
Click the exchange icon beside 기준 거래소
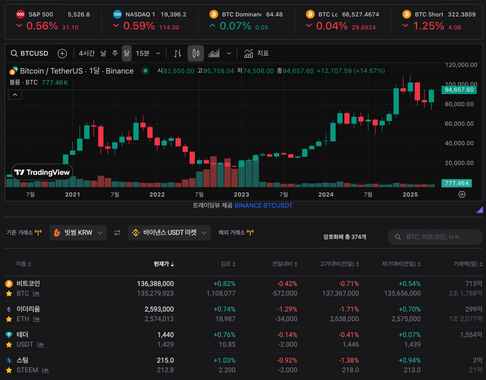(38, 233)
